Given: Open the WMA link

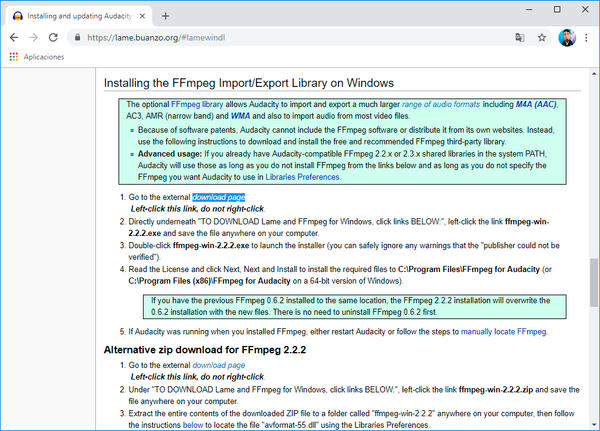Looking at the screenshot, I should (240, 116).
